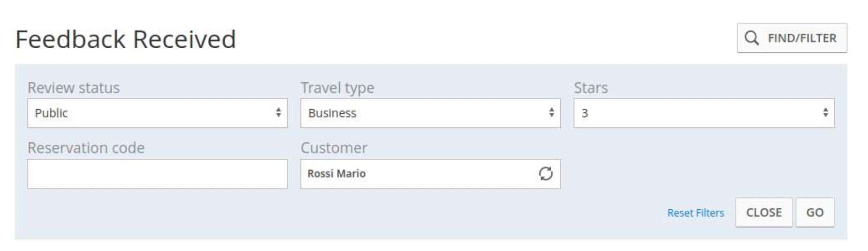This screenshot has height=251, width=868.
Task: Click the Feedback Received heading
Action: point(126,39)
